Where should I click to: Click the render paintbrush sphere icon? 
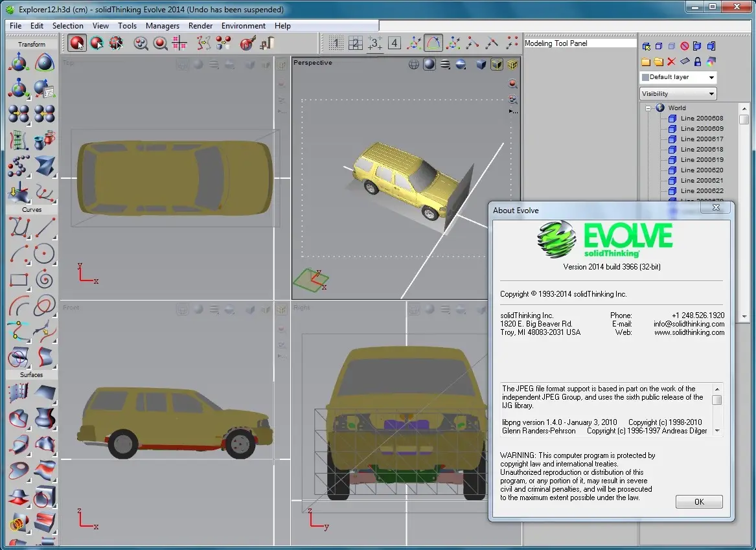[247, 43]
